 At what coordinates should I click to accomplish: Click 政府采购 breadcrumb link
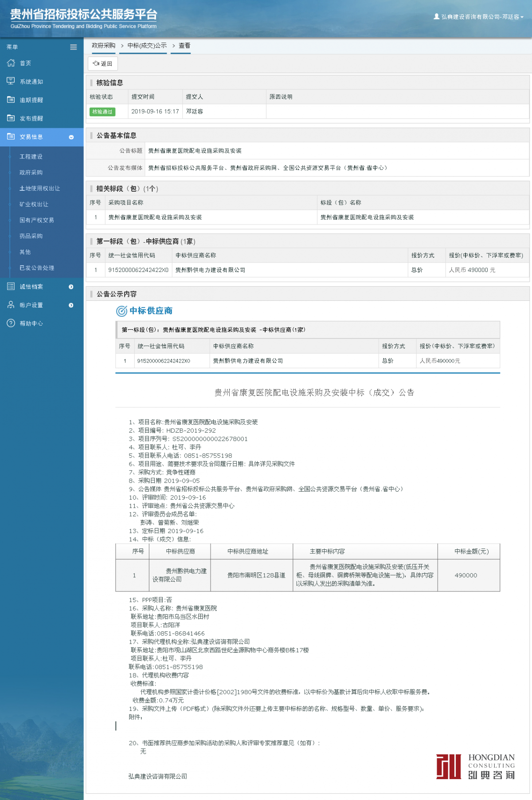click(104, 46)
